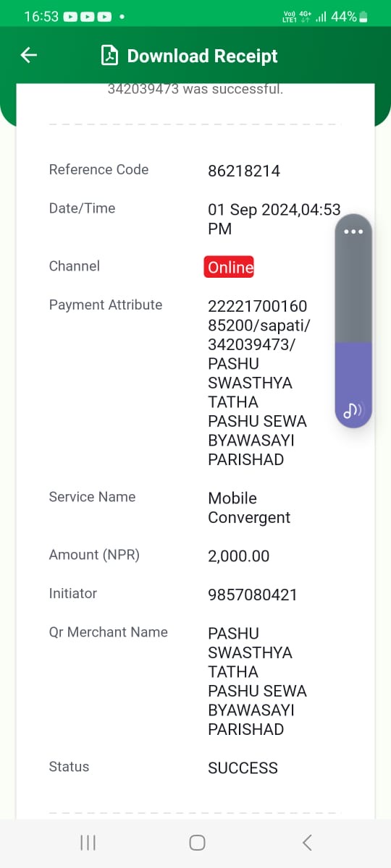Screen dimensions: 391x868
Task: Tap the first YouTube notification icon
Action: tap(71, 16)
